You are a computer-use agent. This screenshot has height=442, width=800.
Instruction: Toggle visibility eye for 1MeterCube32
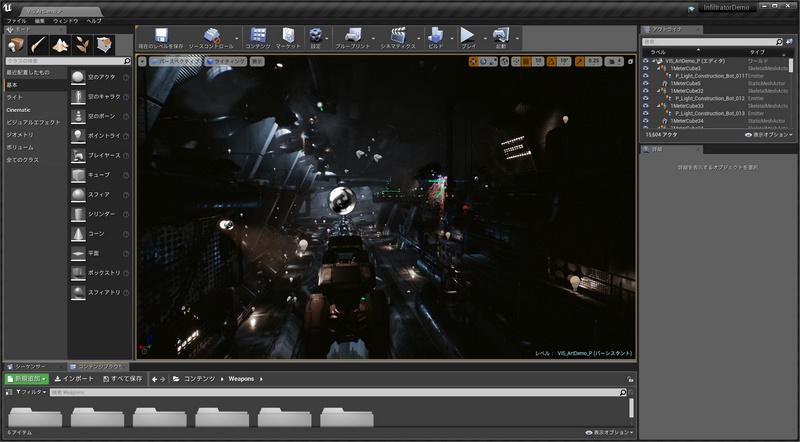click(x=646, y=90)
